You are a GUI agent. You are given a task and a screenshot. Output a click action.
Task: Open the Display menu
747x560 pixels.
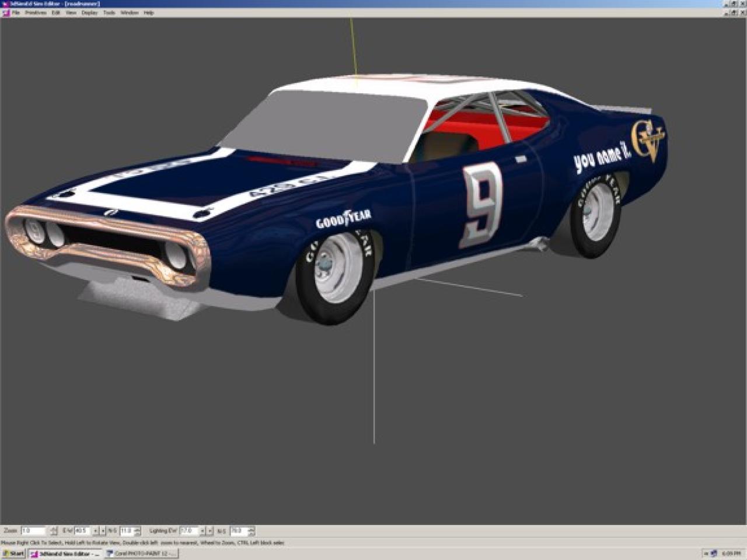tap(89, 12)
